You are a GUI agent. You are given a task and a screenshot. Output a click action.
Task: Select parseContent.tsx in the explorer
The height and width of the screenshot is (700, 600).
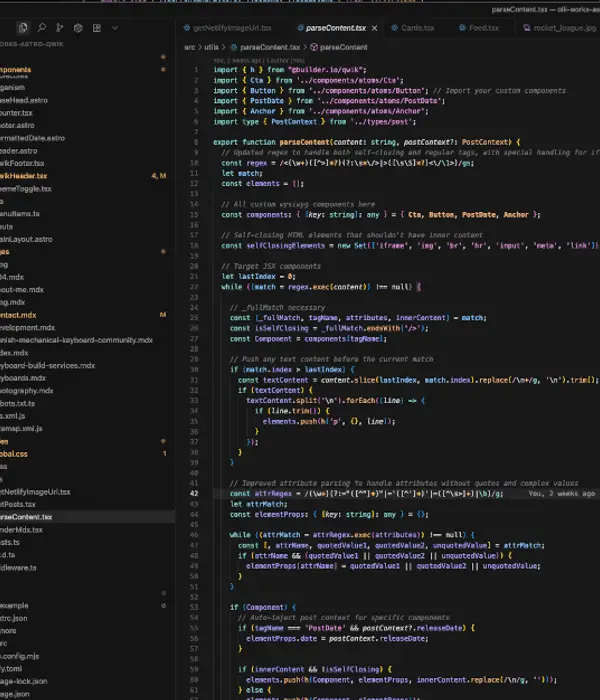click(x=85, y=517)
